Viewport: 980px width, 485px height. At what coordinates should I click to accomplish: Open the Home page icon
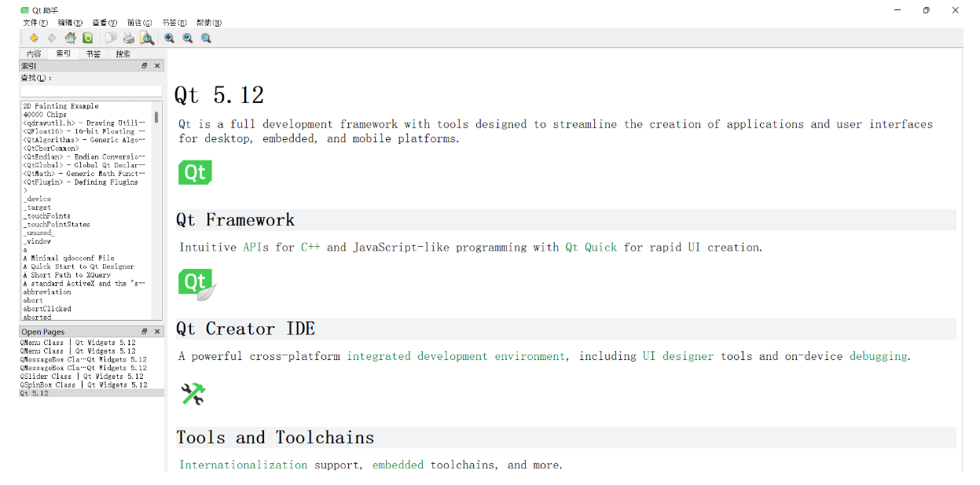(x=71, y=38)
